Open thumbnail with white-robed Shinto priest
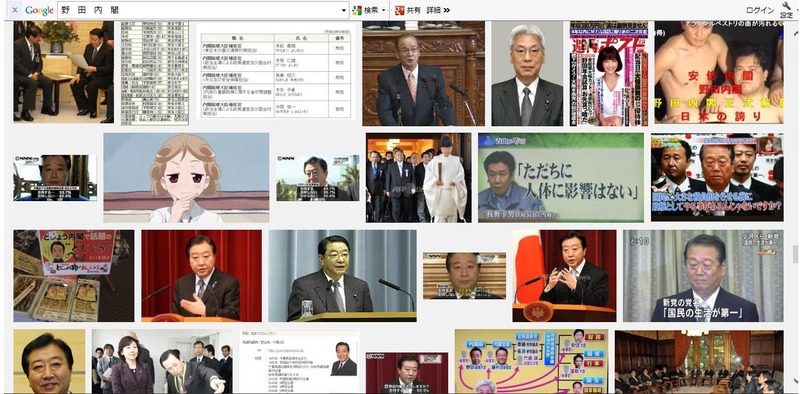 (418, 178)
